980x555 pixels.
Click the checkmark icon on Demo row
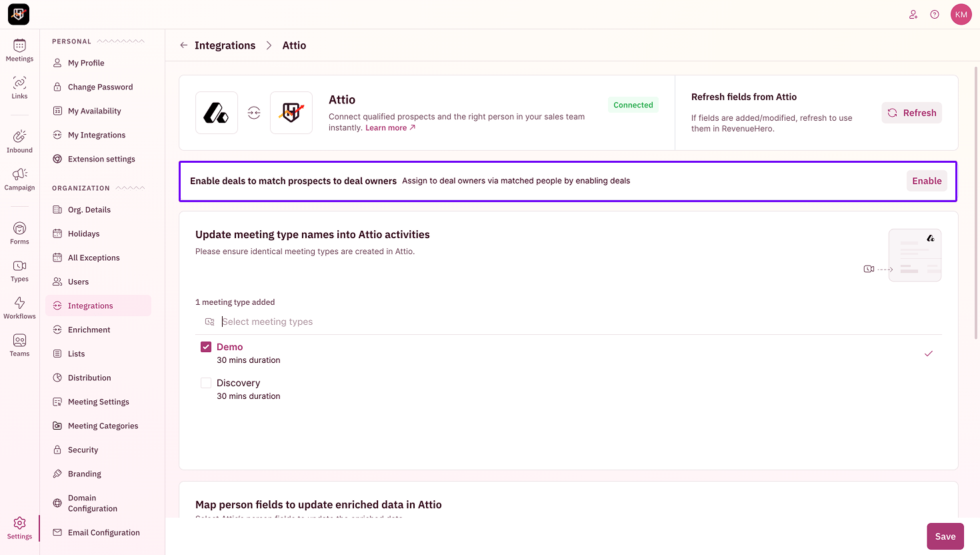click(929, 354)
